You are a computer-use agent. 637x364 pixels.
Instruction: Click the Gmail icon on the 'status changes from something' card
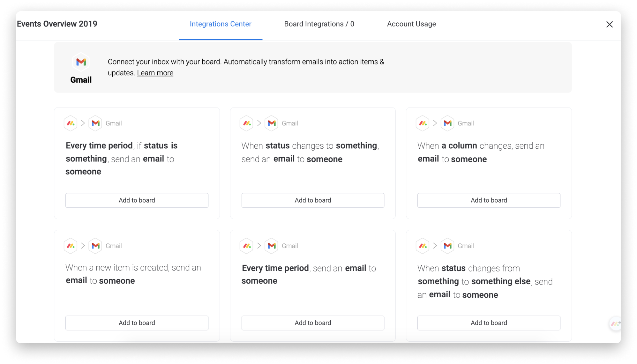point(447,246)
